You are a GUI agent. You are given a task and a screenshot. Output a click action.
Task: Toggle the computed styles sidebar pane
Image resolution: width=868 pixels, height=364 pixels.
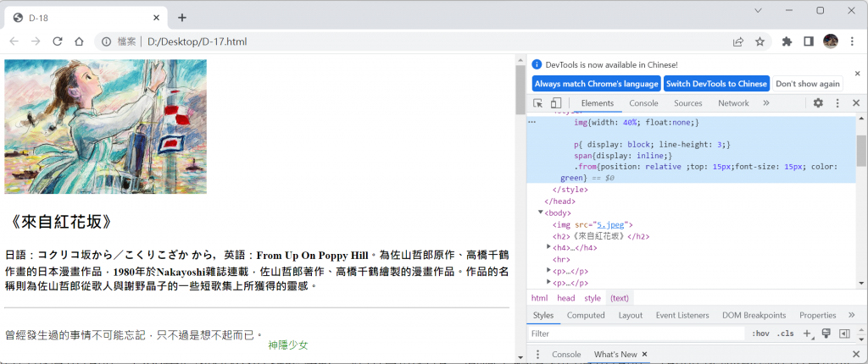(844, 334)
